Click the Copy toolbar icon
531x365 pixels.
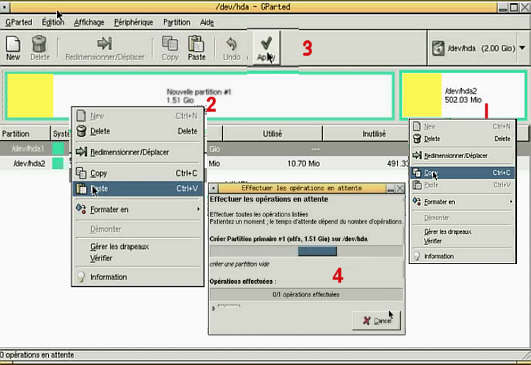click(170, 44)
